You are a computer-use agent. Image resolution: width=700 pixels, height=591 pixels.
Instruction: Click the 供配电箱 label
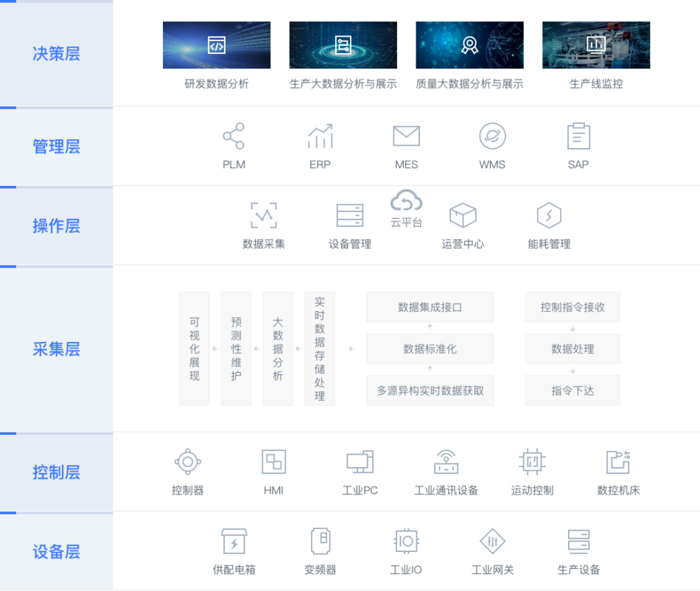coord(234,570)
